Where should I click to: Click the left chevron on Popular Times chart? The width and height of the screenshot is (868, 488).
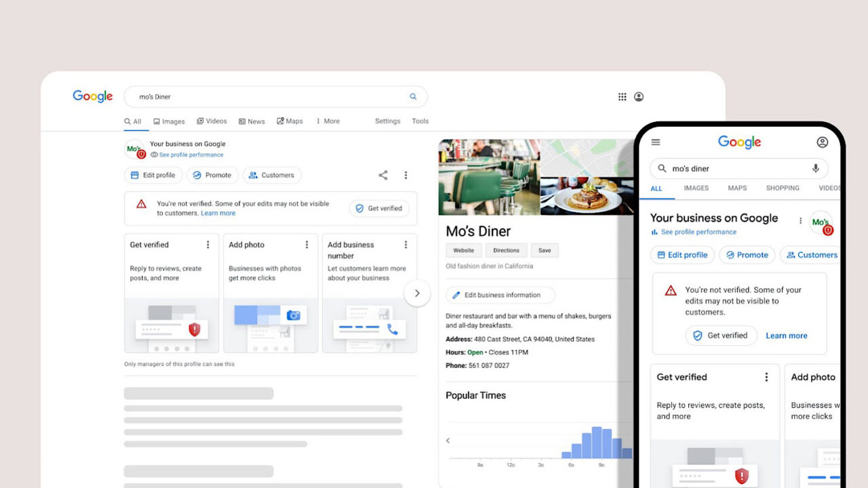pos(448,439)
